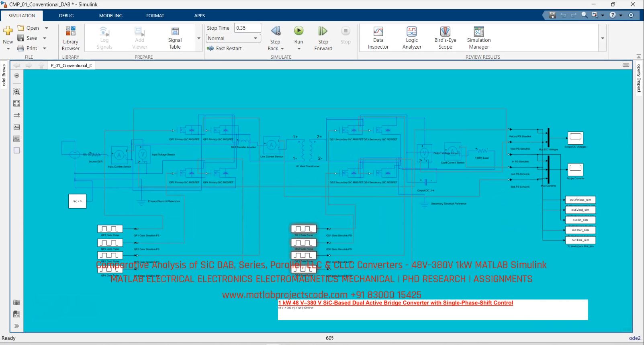The image size is (644, 345).
Task: Click the ode2 solver link in status bar
Action: tap(635, 338)
